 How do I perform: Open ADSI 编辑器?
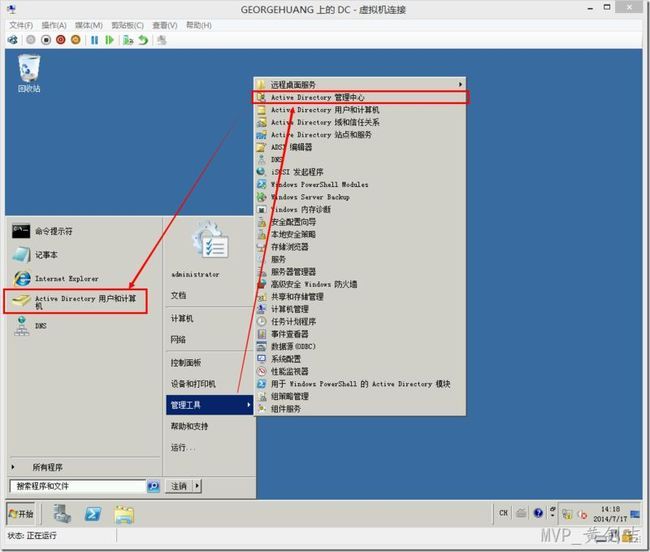tap(360, 147)
